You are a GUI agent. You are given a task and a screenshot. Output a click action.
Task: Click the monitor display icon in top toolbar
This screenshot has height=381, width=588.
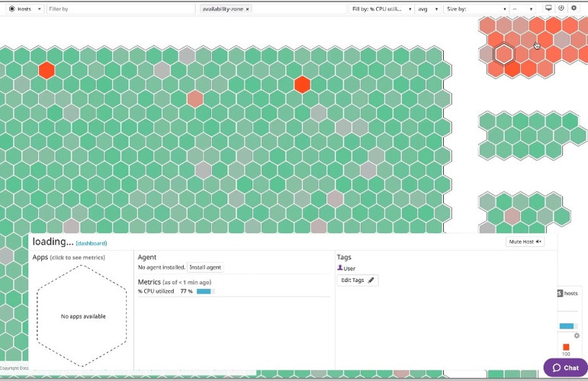point(548,8)
